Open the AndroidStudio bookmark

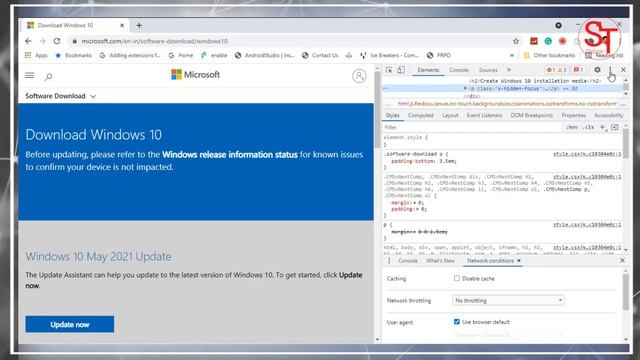point(264,55)
